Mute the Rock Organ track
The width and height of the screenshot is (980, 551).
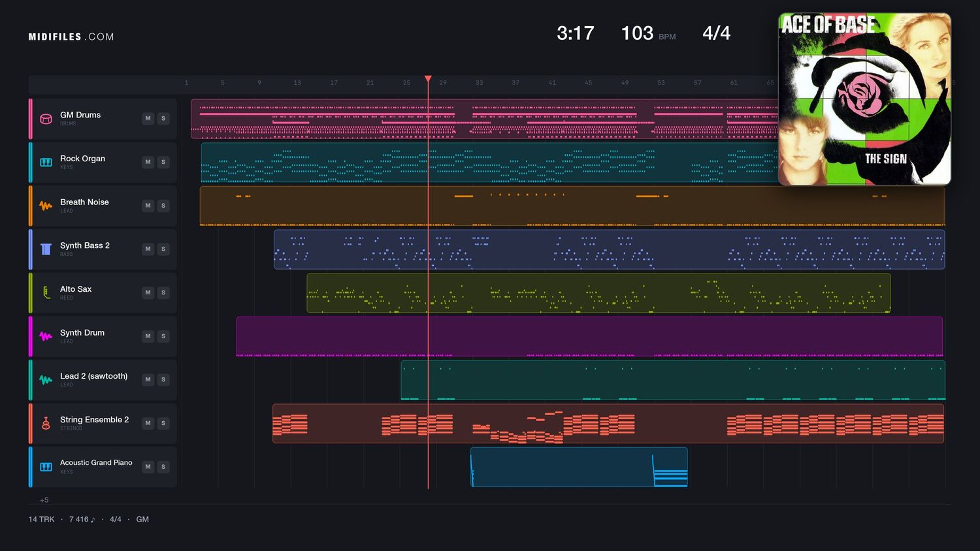[x=148, y=162]
